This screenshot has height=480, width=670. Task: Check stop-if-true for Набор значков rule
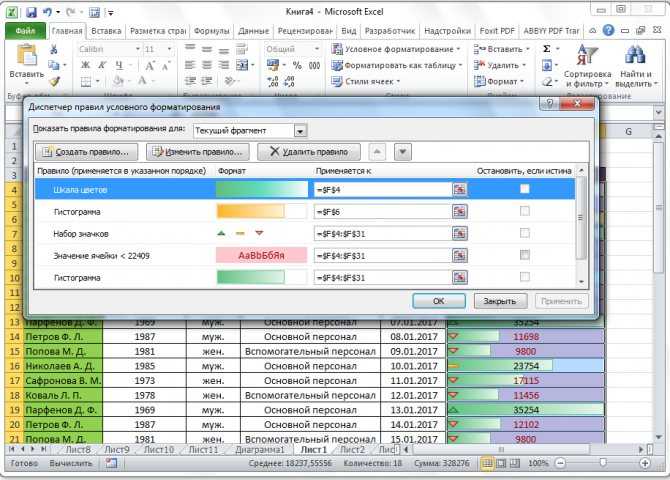[525, 233]
